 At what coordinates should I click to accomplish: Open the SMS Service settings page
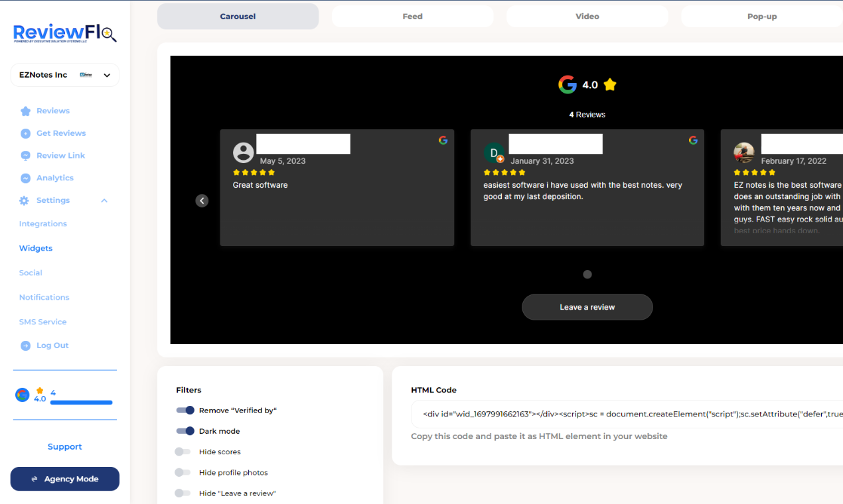pos(42,322)
